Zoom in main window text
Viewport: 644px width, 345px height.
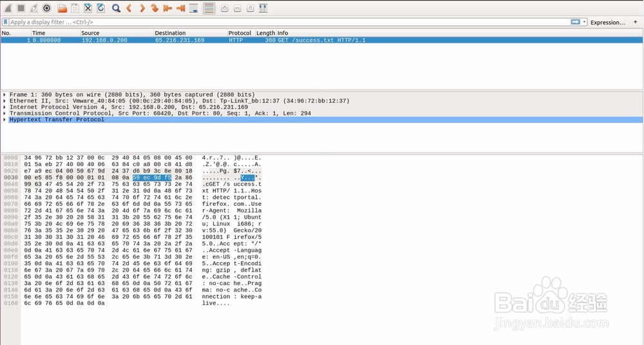click(x=225, y=8)
